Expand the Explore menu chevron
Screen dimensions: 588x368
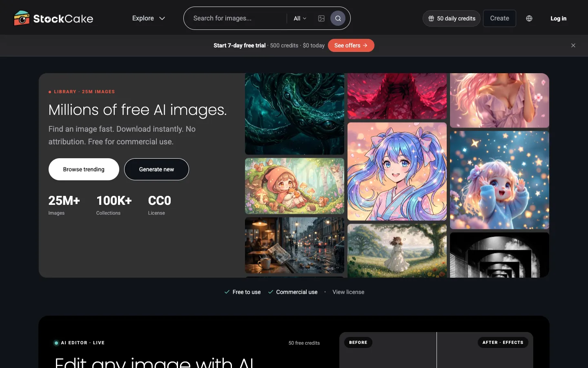click(x=162, y=18)
